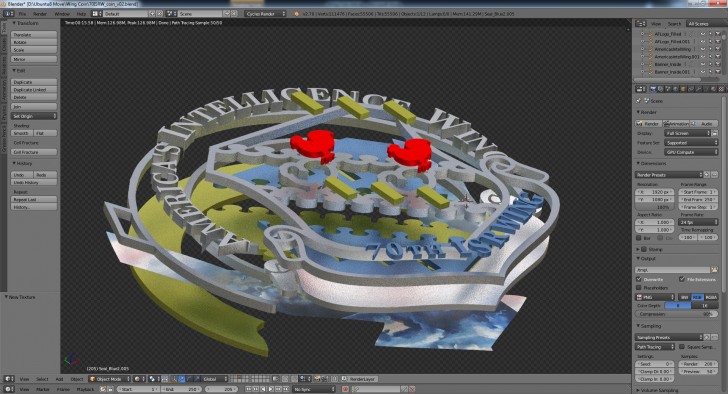Open the Render Presets dropdown
The width and height of the screenshot is (728, 394).
coord(669,175)
